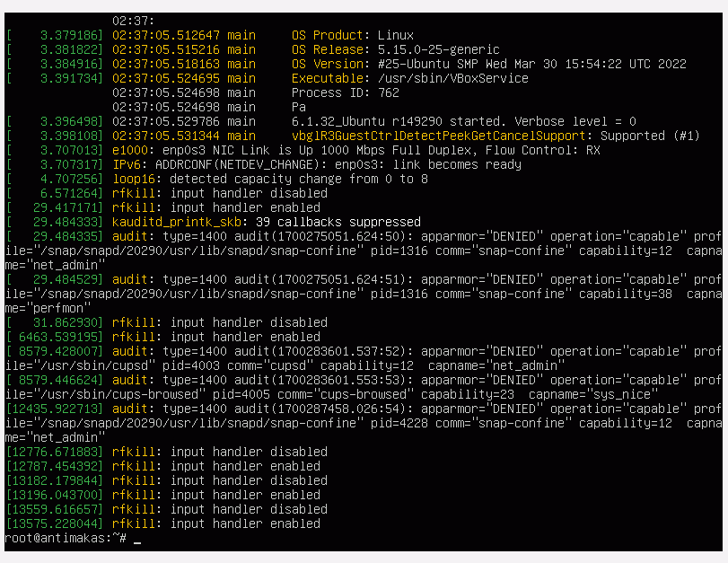The width and height of the screenshot is (728, 563).
Task: Click the e1000 NIC Link is Up line
Action: tap(303, 151)
